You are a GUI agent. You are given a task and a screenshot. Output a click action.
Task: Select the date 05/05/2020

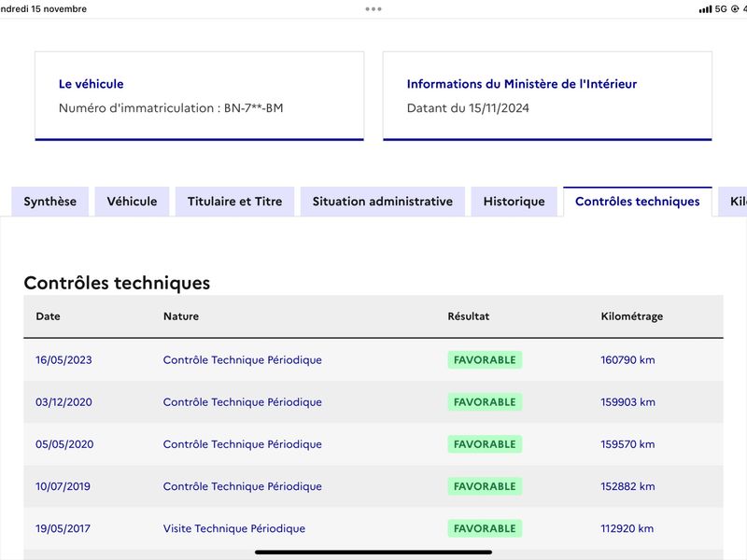(x=64, y=444)
